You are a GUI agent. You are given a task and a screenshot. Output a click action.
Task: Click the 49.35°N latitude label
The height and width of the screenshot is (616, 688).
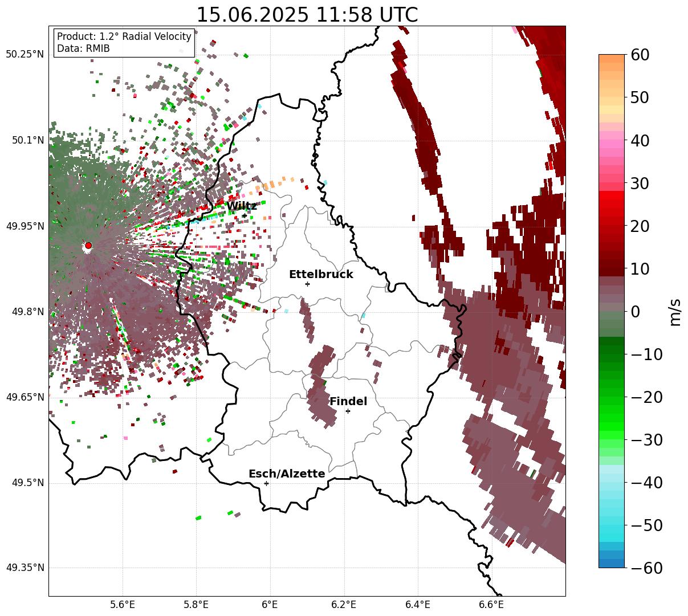click(x=25, y=568)
